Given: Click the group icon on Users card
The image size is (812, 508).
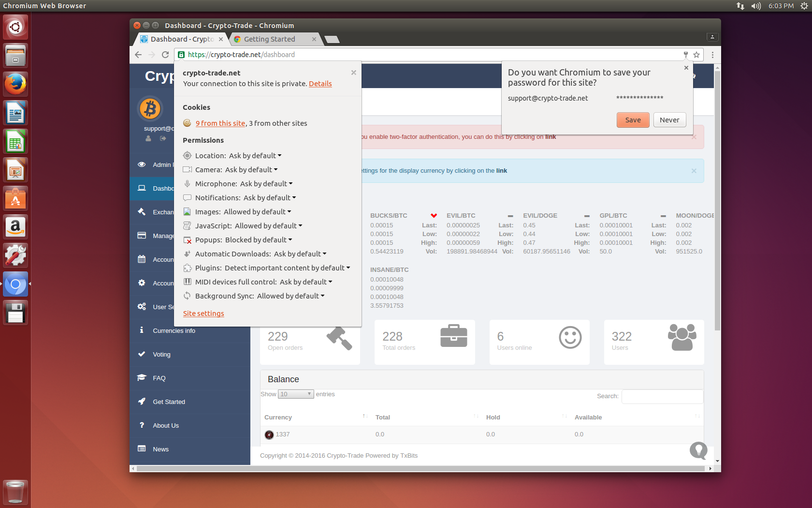Looking at the screenshot, I should coord(682,337).
